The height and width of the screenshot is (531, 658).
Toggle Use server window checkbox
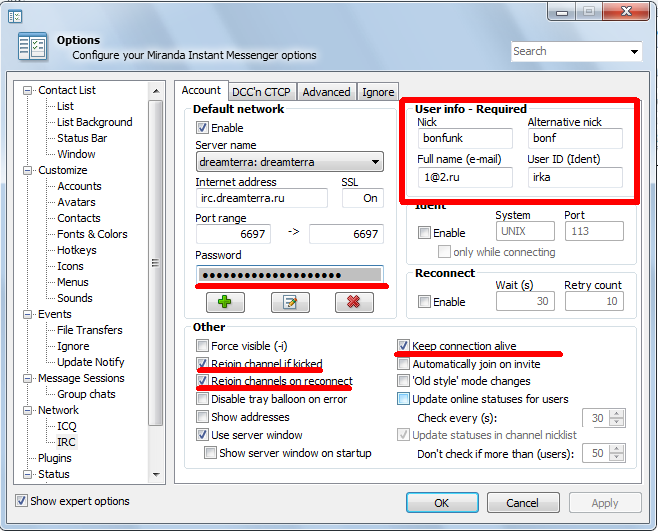(202, 434)
